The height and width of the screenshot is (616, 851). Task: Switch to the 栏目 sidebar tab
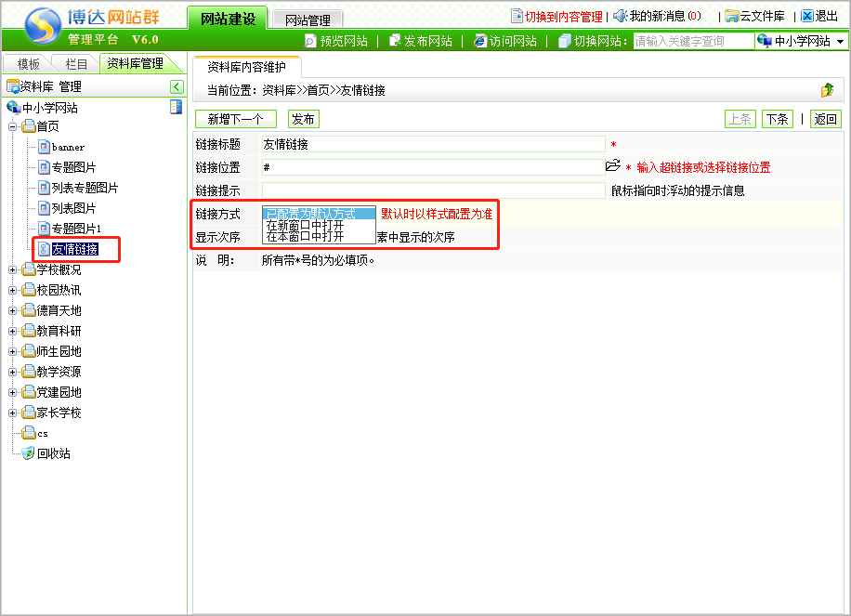[x=76, y=64]
